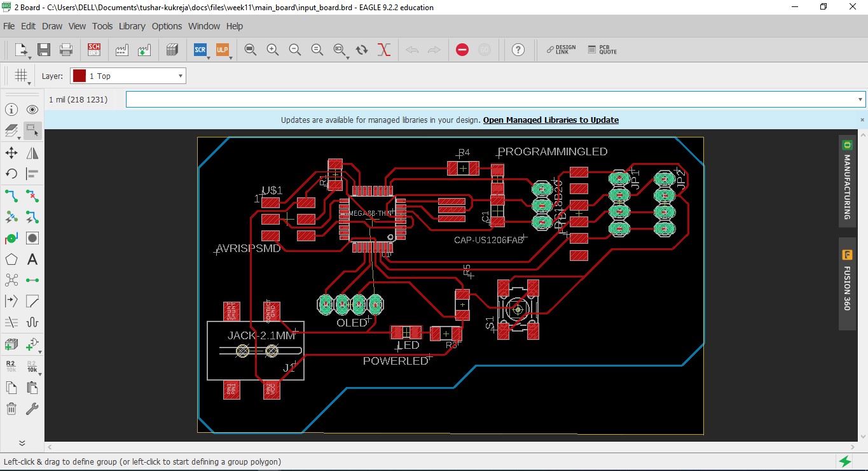Click the Design Link button
The image size is (868, 471).
click(x=561, y=50)
